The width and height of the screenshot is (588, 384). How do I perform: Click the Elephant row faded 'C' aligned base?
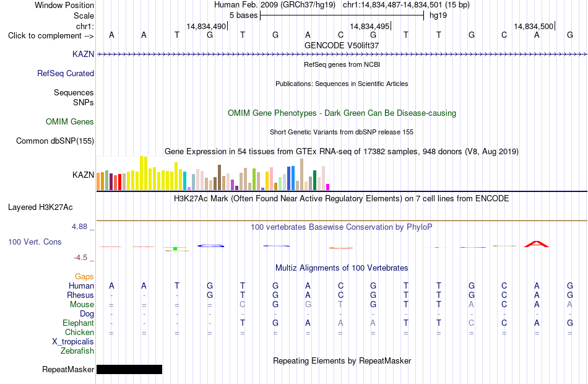pyautogui.click(x=472, y=323)
